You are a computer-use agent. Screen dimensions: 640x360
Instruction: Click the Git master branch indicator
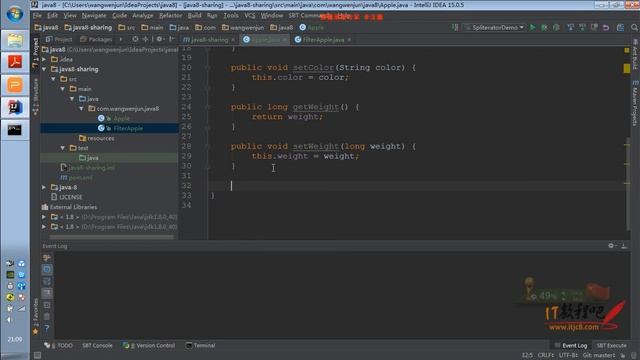[x=599, y=356]
